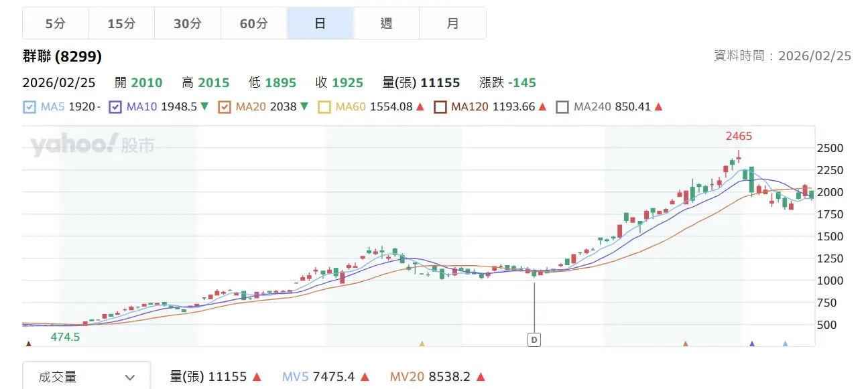Click the dark red triangle at chart's left

point(28,343)
